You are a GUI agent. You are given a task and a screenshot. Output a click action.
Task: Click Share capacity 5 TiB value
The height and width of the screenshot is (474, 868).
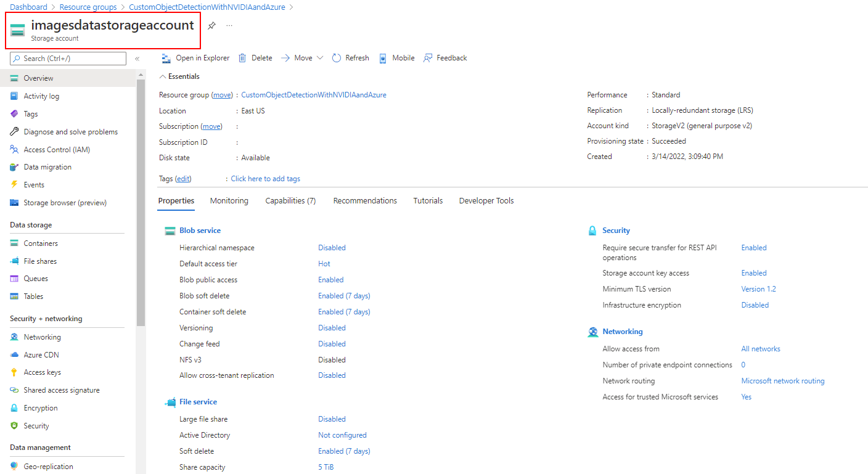pos(326,467)
